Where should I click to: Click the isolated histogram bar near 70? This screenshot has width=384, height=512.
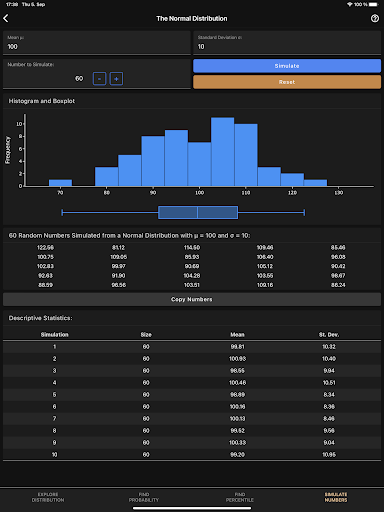(60, 183)
